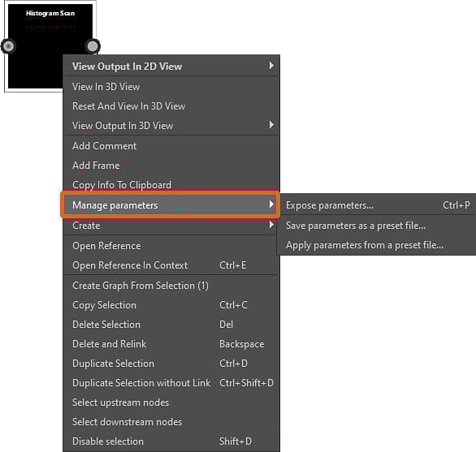Image resolution: width=476 pixels, height=452 pixels.
Task: Select the Histogram Scan node title
Action: tap(50, 13)
